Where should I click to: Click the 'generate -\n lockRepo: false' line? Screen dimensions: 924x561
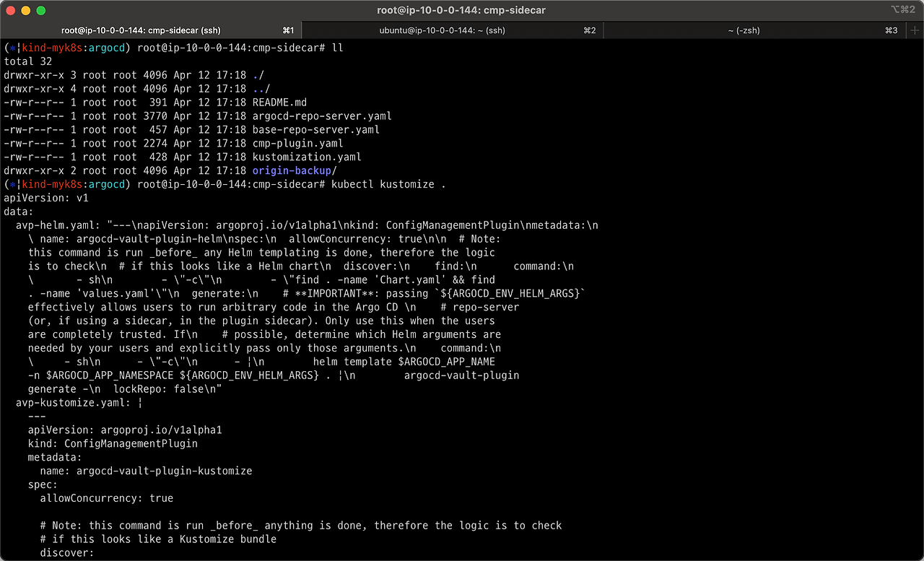coord(124,389)
